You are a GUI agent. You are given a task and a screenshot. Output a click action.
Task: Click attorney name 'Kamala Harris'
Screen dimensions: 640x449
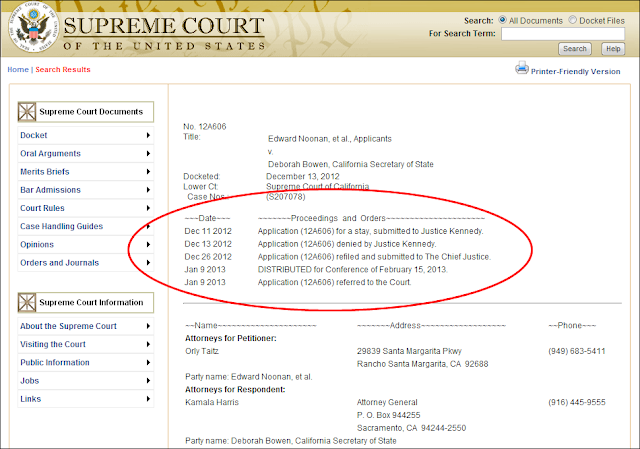click(212, 402)
